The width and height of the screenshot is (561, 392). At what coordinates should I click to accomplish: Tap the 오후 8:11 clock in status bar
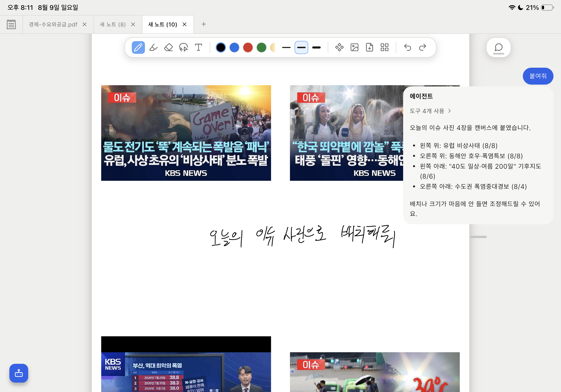pyautogui.click(x=20, y=8)
